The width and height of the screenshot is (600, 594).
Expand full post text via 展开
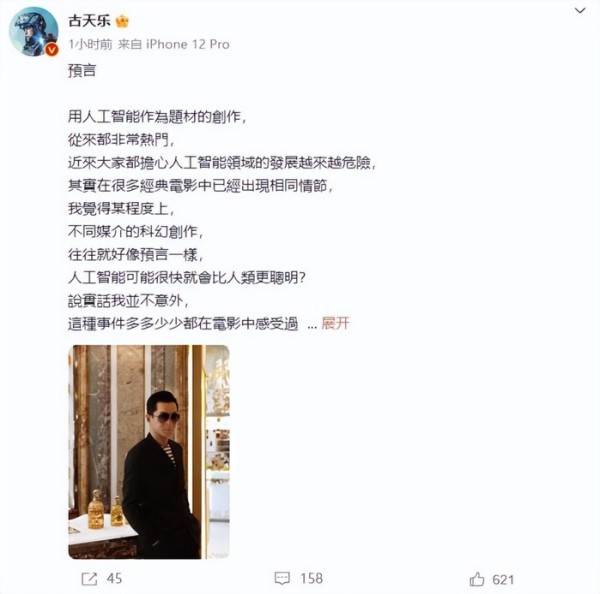tap(335, 323)
